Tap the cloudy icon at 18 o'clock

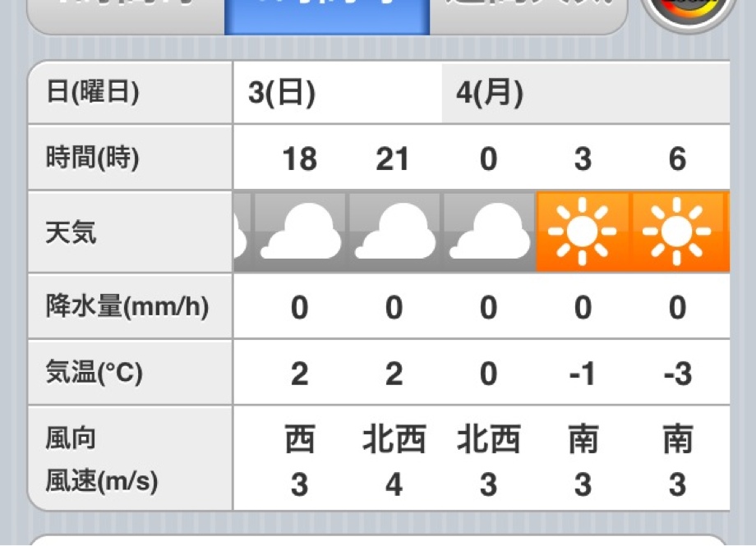click(x=299, y=232)
